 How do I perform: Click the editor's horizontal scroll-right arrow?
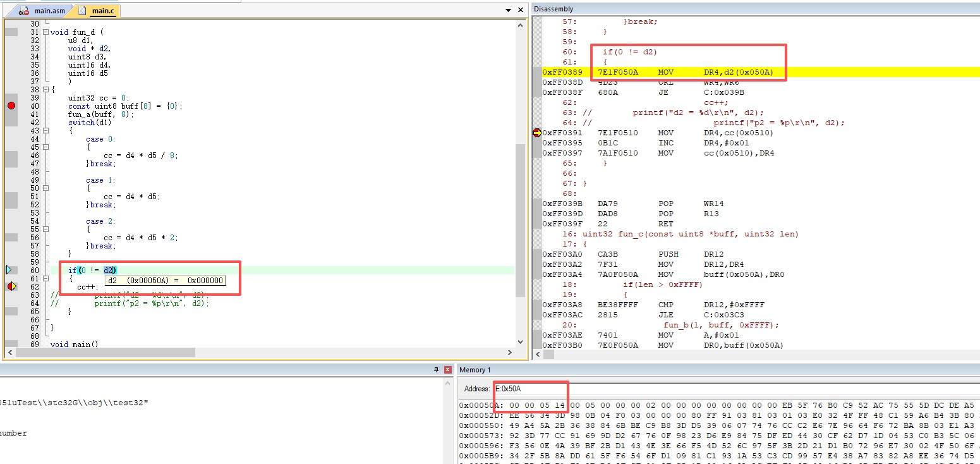(x=510, y=352)
